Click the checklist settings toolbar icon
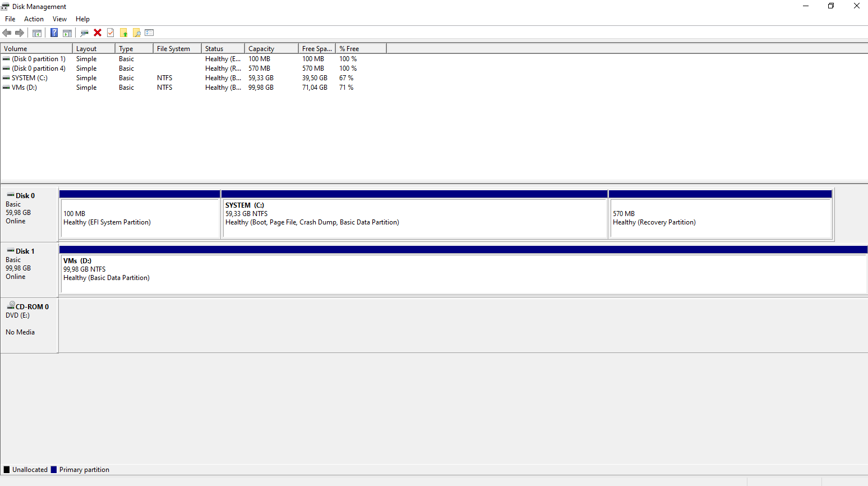 coord(149,33)
